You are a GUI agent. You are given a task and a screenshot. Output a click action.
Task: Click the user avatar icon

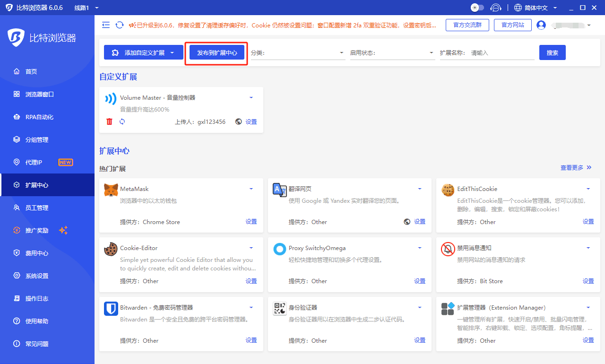[541, 25]
